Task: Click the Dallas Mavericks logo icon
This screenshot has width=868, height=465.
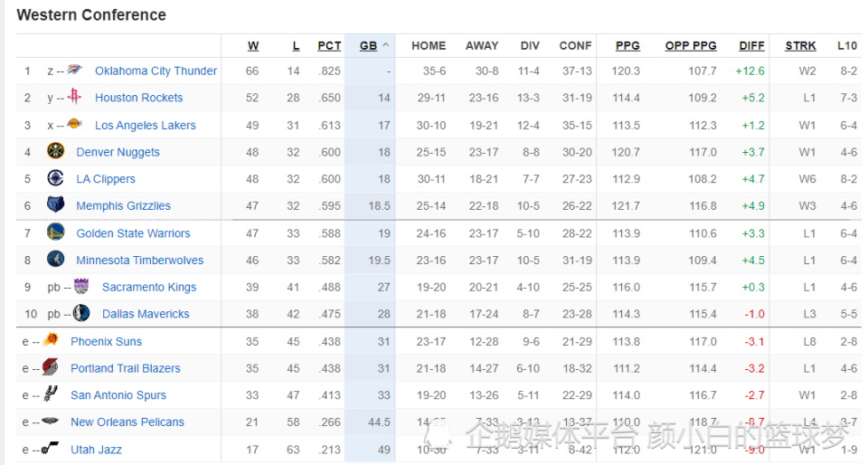Action: 81,313
